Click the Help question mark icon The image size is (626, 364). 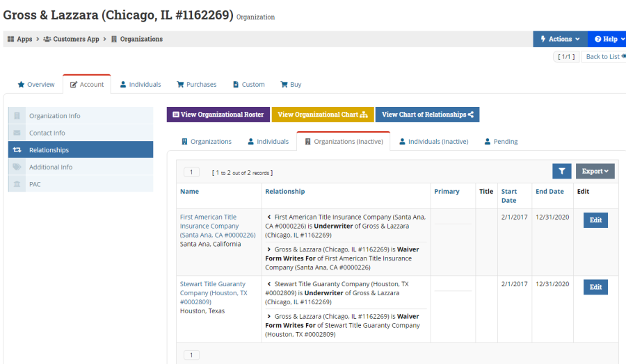[597, 39]
